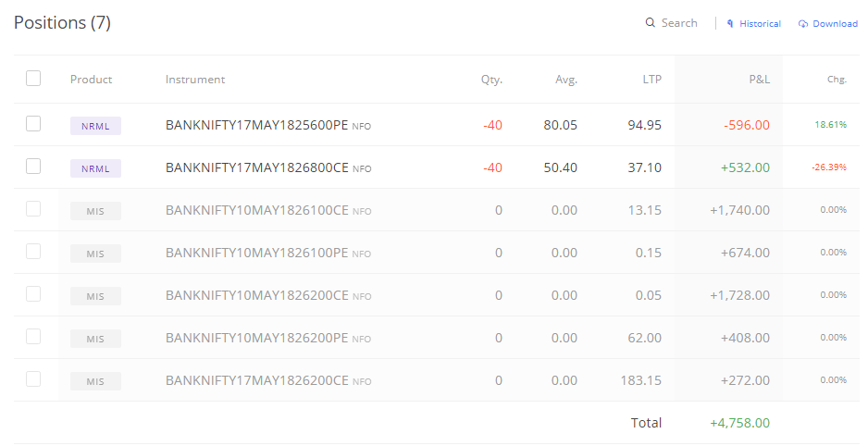868x446 pixels.
Task: Tick the BANKNIFTY10MAY1826100CE row checkbox
Action: pos(33,208)
